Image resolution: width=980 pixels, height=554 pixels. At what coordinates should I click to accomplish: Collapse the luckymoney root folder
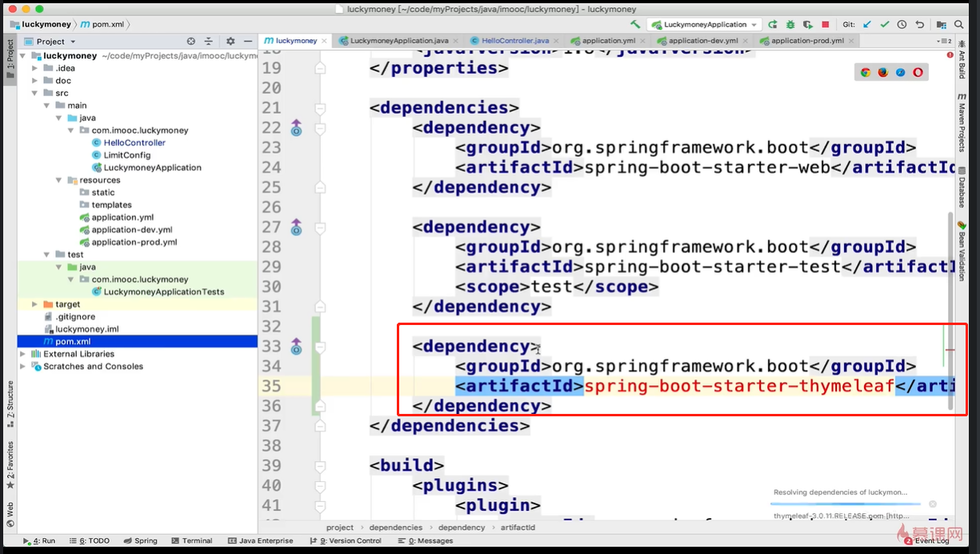click(23, 56)
